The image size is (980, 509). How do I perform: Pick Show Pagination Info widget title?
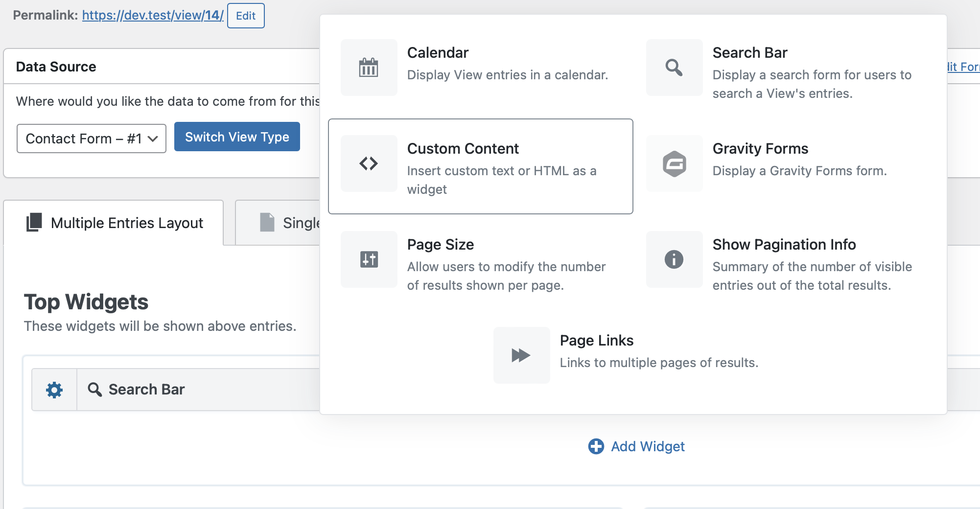(784, 245)
